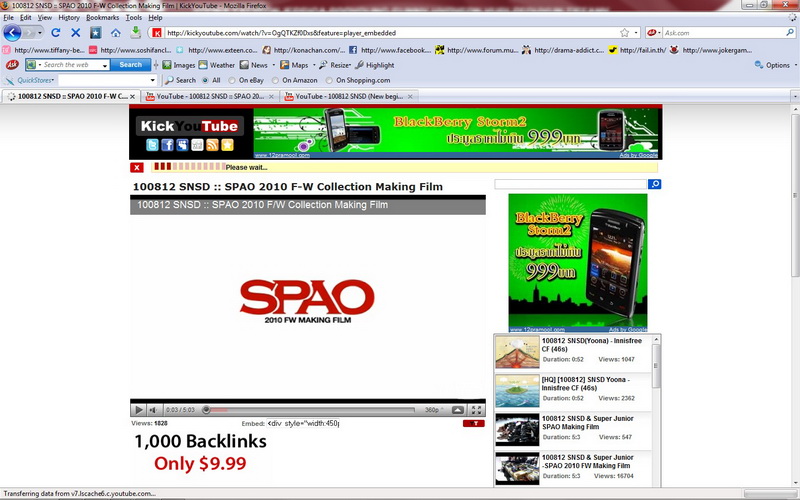Image resolution: width=800 pixels, height=500 pixels.
Task: Enter fullscreen on the video player
Action: (477, 410)
